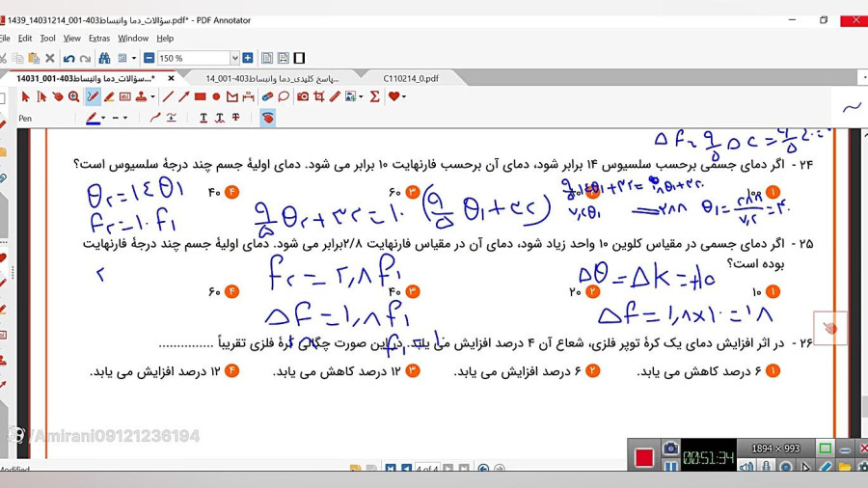Select the Text box tool

coord(125,96)
